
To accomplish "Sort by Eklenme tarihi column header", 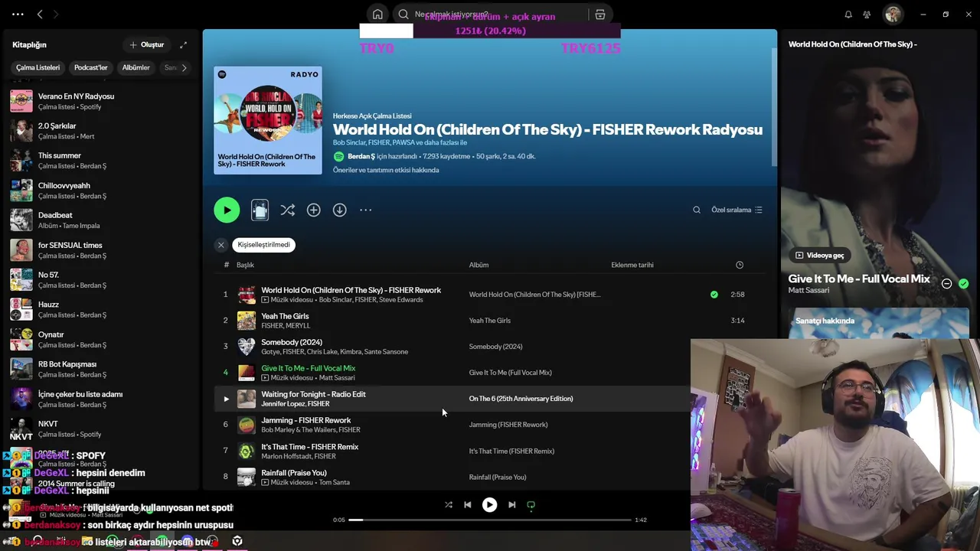I will click(632, 265).
